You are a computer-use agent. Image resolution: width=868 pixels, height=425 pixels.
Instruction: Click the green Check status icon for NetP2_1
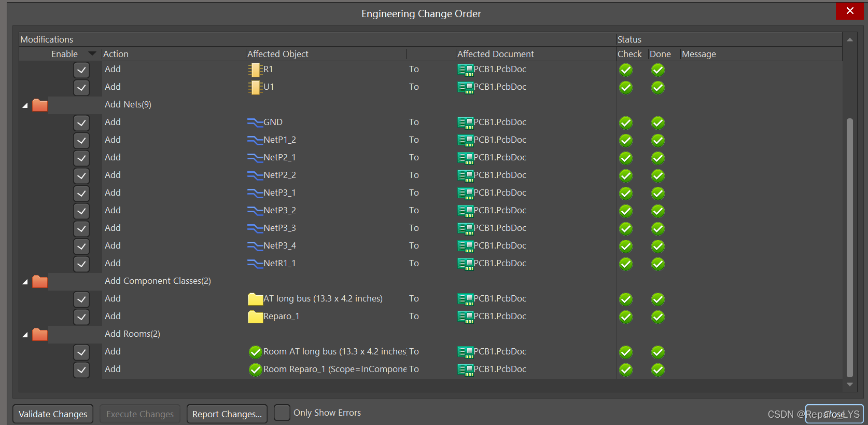(x=626, y=158)
